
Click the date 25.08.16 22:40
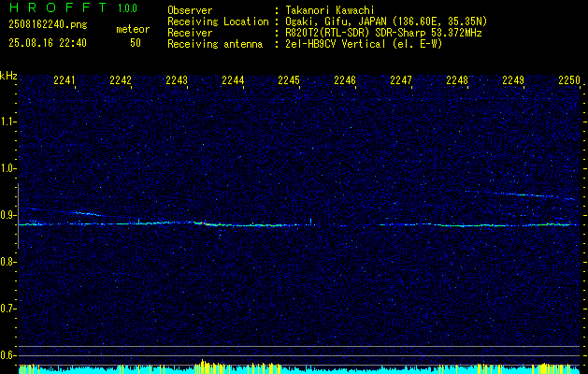pyautogui.click(x=48, y=43)
